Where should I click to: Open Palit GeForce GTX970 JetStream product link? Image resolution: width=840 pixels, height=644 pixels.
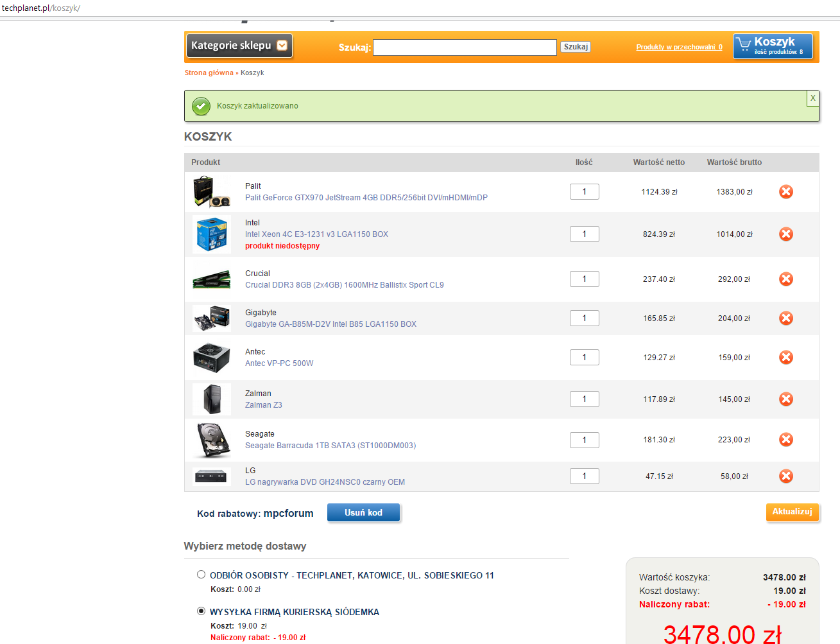[x=366, y=198]
